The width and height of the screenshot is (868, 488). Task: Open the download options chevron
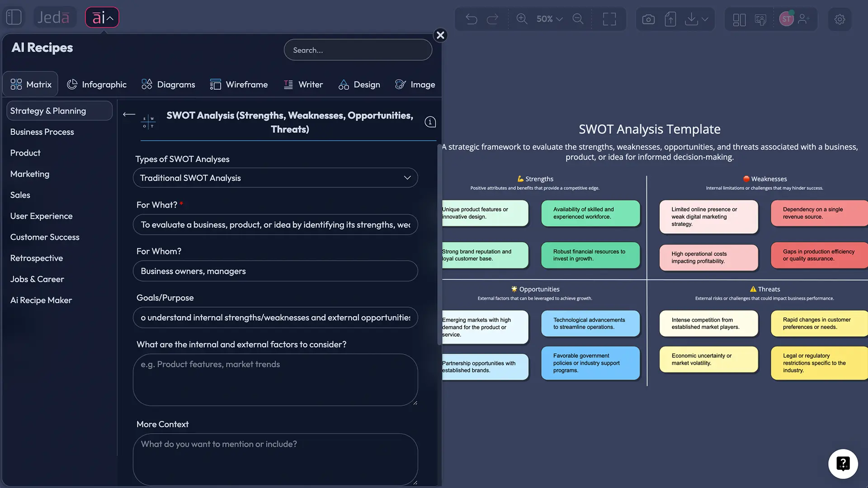pyautogui.click(x=705, y=19)
